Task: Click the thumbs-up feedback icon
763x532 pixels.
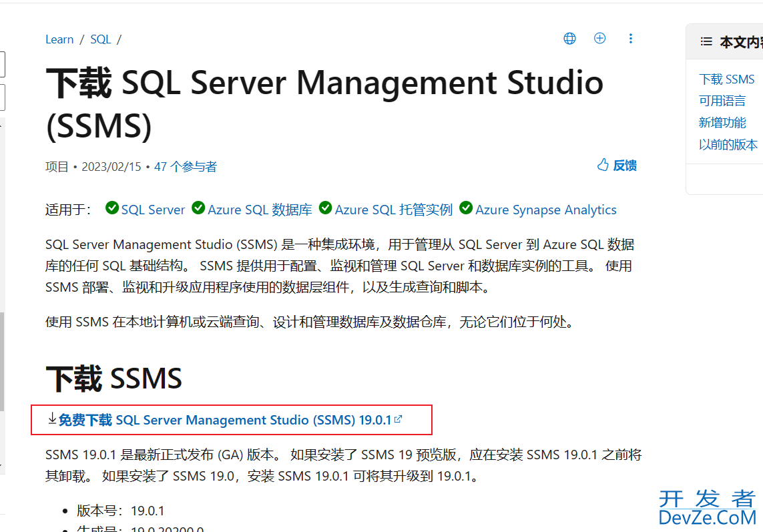Action: tap(603, 165)
